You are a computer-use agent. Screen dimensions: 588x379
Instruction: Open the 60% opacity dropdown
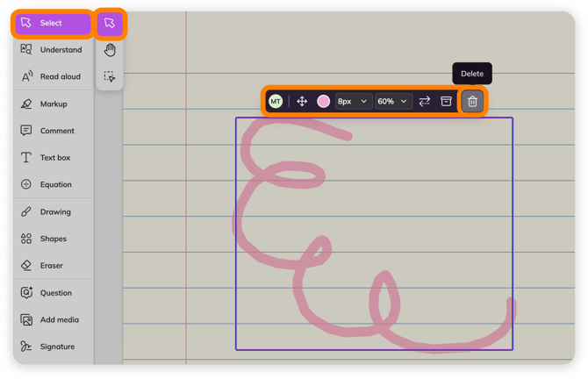tap(393, 101)
